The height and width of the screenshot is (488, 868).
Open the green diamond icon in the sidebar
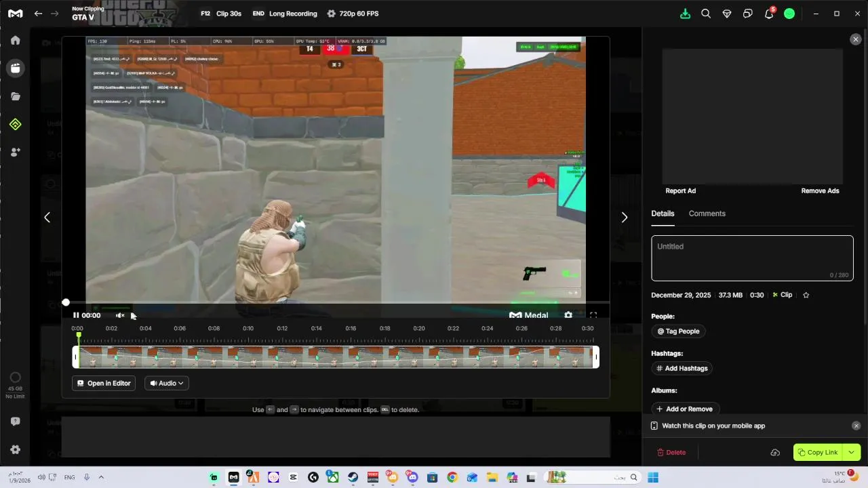[15, 124]
